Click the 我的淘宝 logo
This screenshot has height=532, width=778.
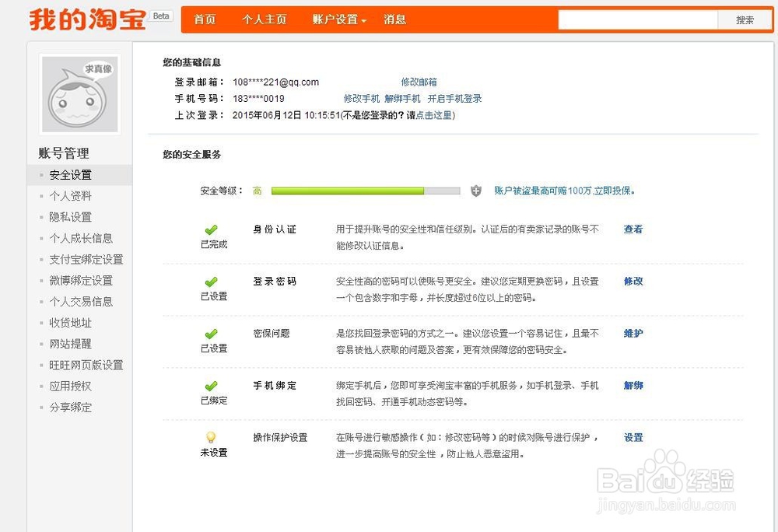[78, 19]
